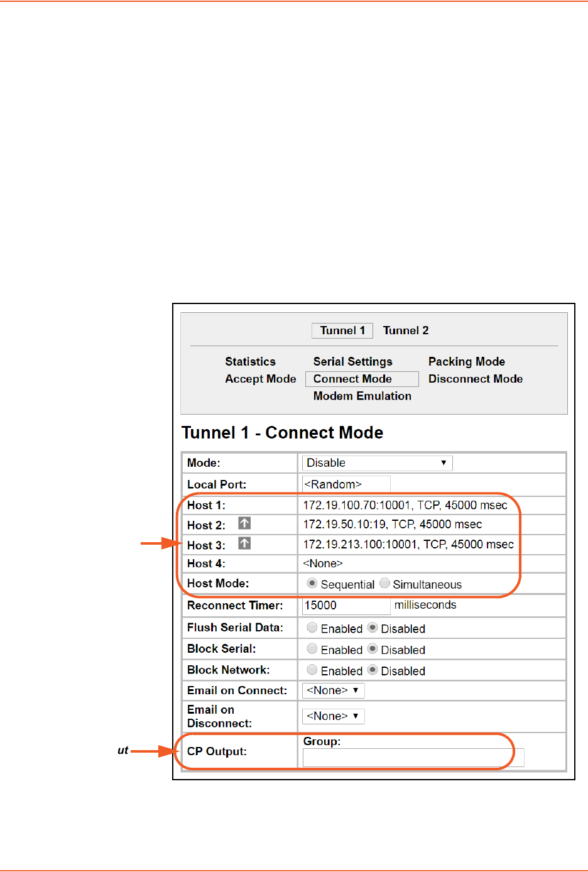Click the up arrow icon beside Host 2
Screen dimensions: 588x872
pos(244,523)
